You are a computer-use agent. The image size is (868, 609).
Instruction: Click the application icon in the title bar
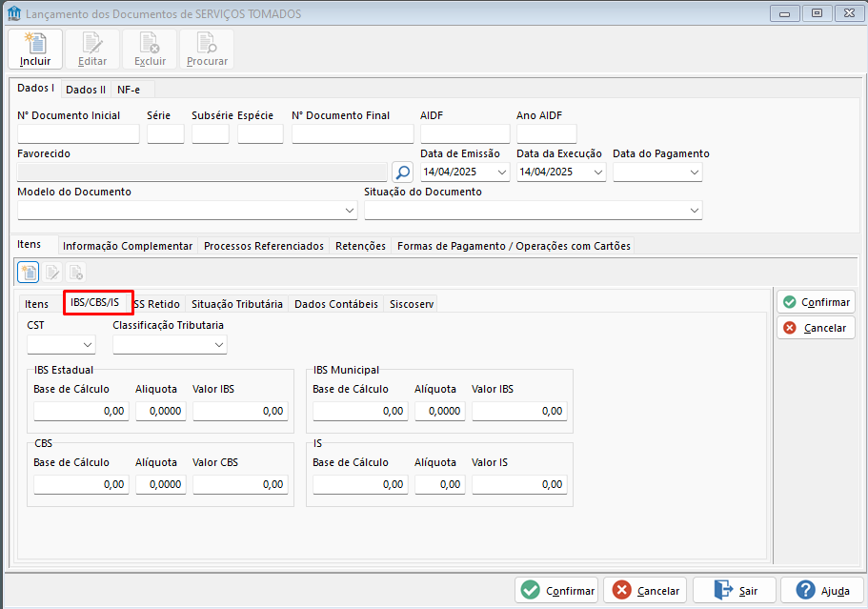coord(14,13)
